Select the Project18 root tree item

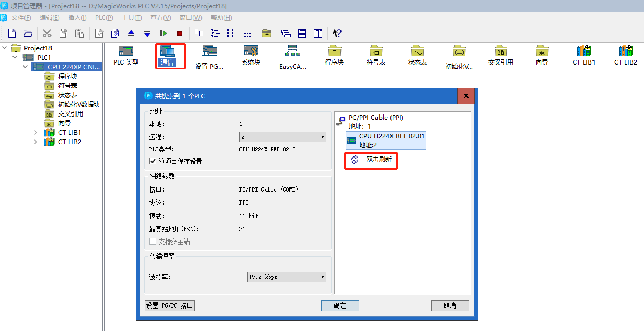tap(38, 48)
